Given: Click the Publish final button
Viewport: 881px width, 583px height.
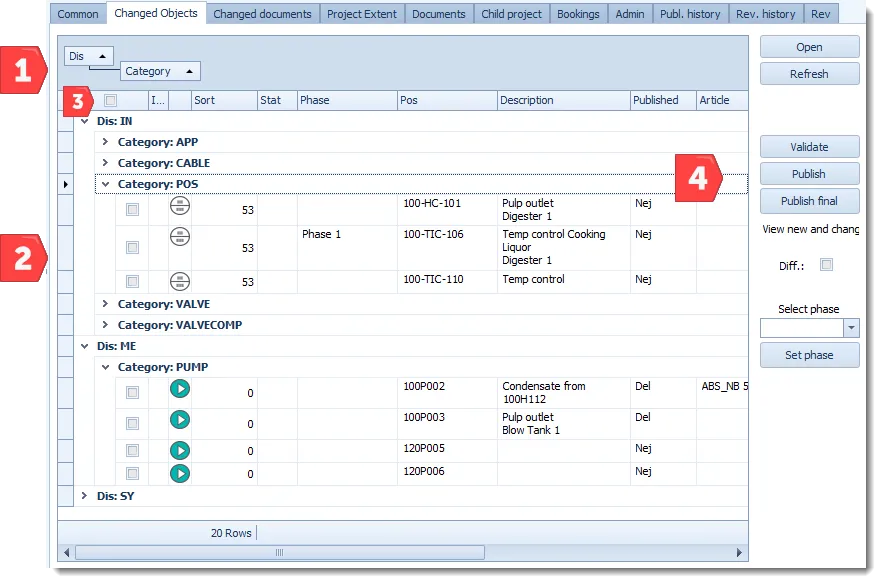Looking at the screenshot, I should tap(810, 201).
